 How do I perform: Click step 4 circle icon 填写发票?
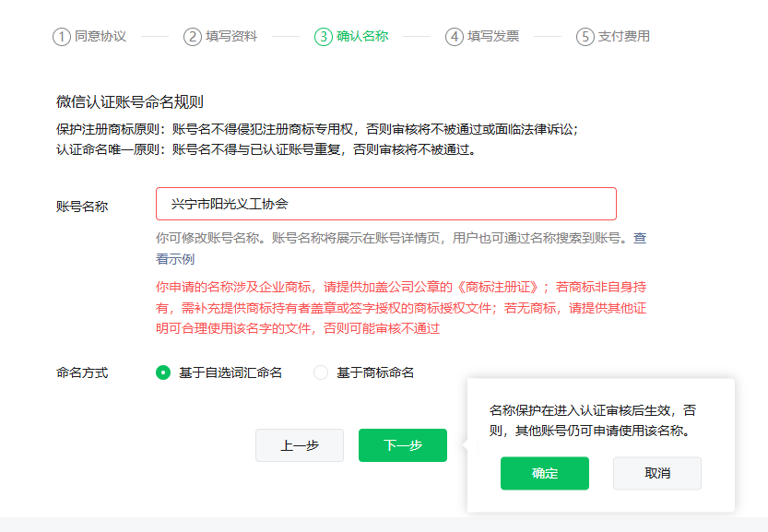point(455,37)
